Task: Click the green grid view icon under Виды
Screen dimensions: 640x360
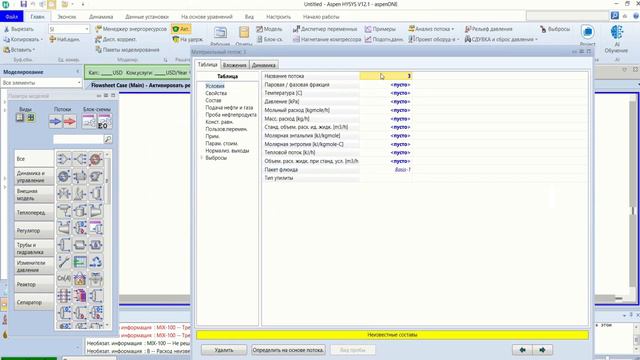Action: click(x=31, y=118)
